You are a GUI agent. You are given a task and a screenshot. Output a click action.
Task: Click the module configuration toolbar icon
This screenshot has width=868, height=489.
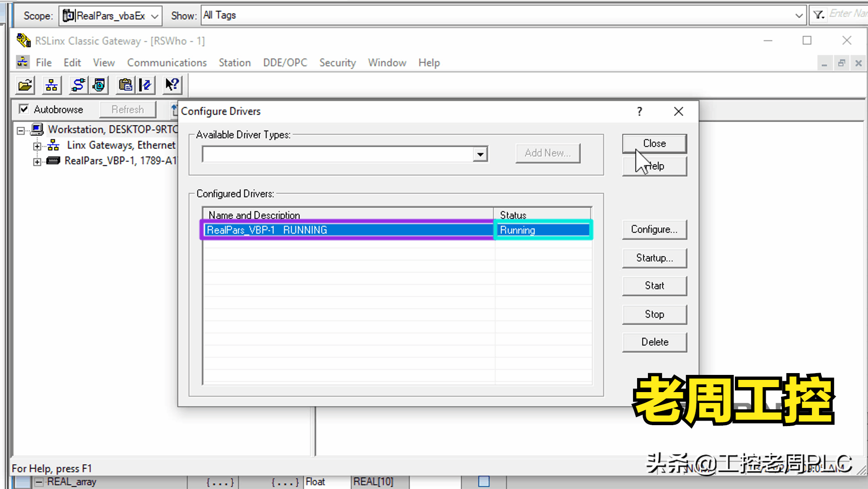click(145, 85)
